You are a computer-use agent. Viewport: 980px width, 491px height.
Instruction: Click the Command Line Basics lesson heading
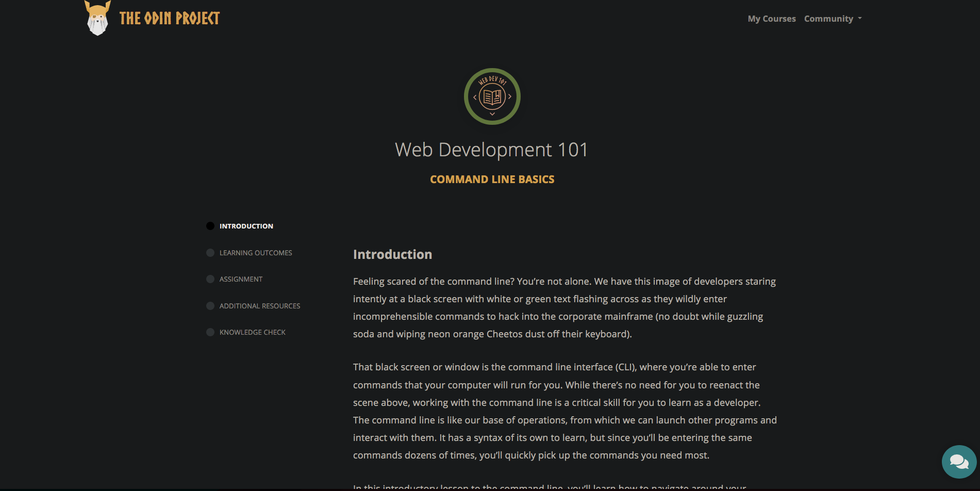(492, 179)
